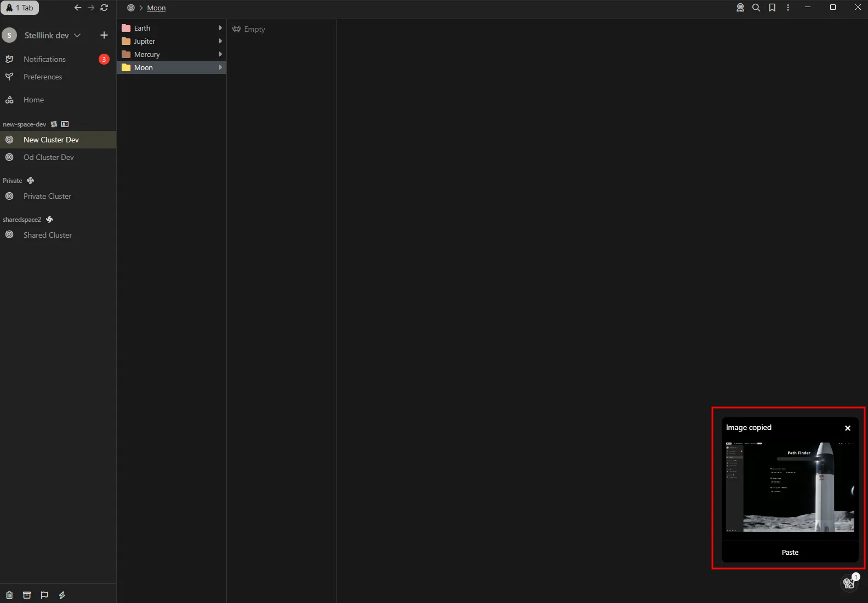This screenshot has width=868, height=603.
Task: Maximize the application window
Action: click(833, 7)
